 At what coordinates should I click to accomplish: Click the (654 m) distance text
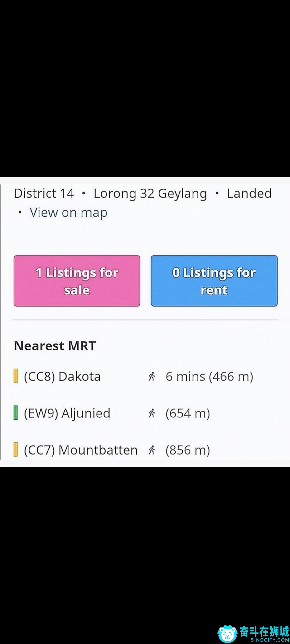[x=188, y=413]
